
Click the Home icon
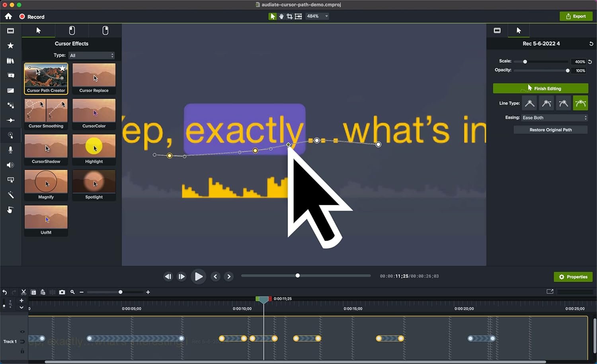pyautogui.click(x=8, y=16)
